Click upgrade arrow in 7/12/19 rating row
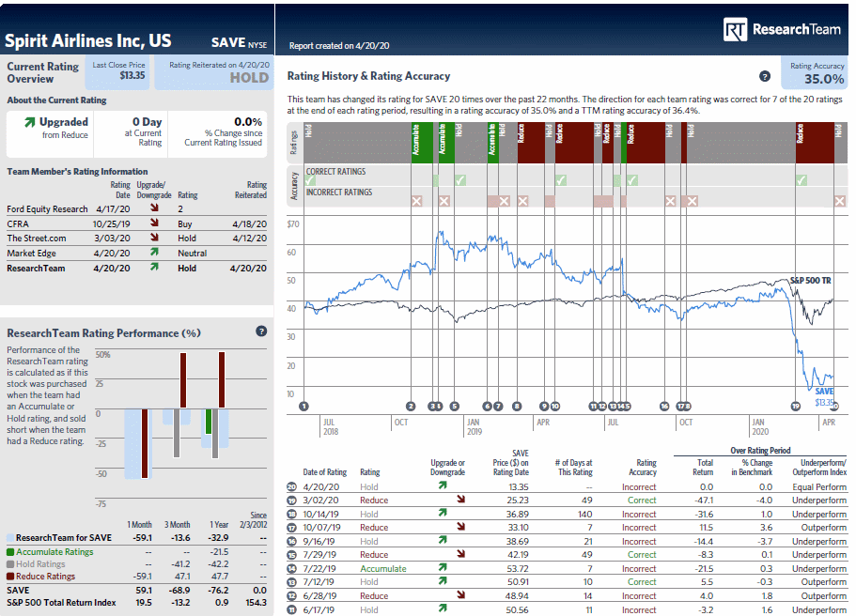Viewport: 856px width, 616px height. tap(443, 581)
